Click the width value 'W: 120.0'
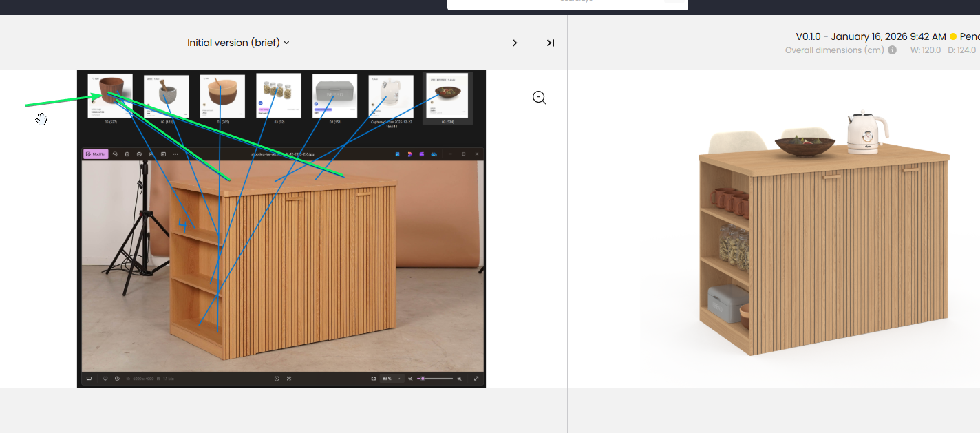 (x=926, y=50)
